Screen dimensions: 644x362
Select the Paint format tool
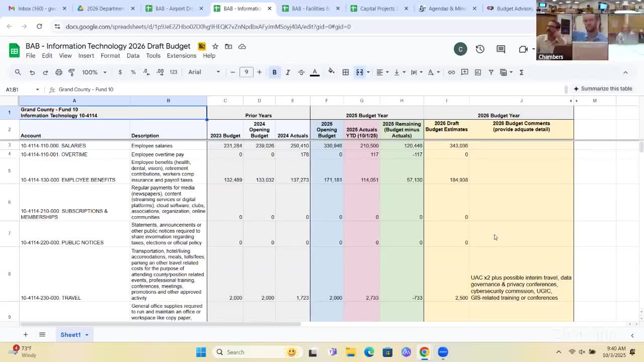point(71,72)
